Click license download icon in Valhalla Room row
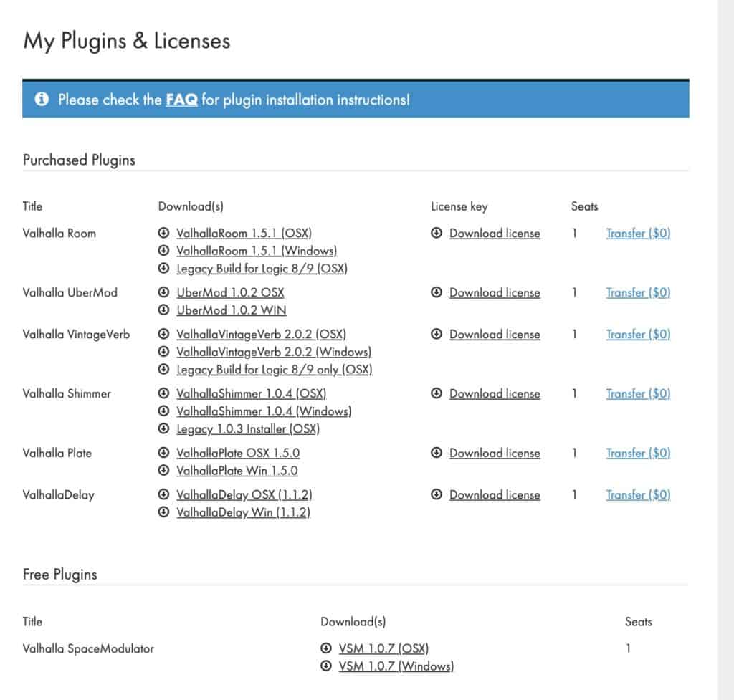This screenshot has height=700, width=734. coord(437,233)
